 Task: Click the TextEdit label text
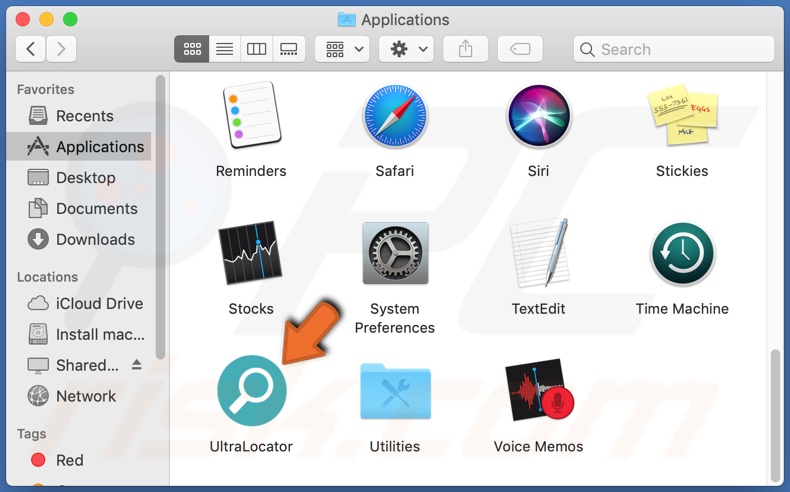click(538, 309)
